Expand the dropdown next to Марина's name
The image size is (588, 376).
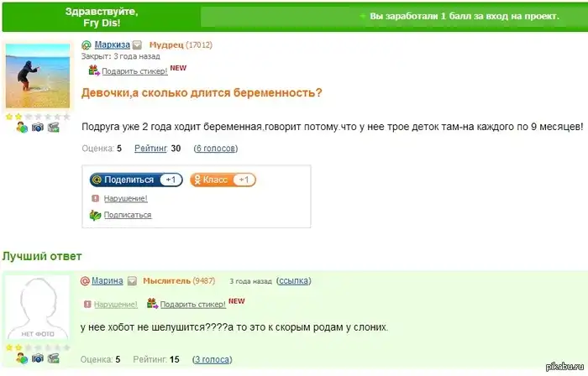(x=132, y=280)
